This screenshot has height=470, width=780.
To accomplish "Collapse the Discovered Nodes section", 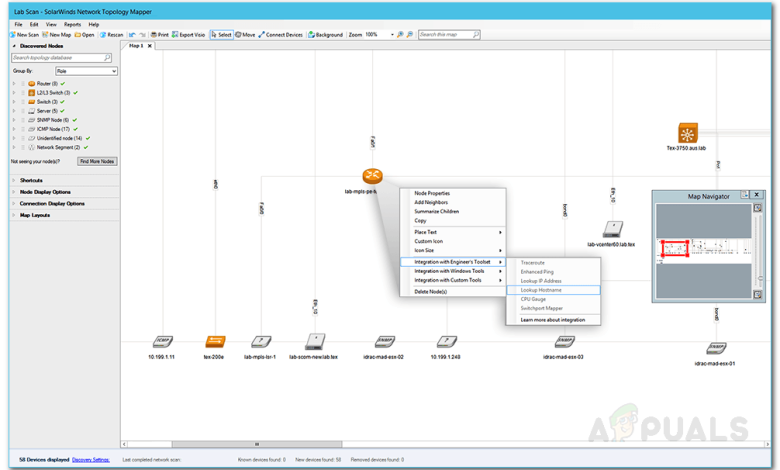I will click(x=14, y=46).
